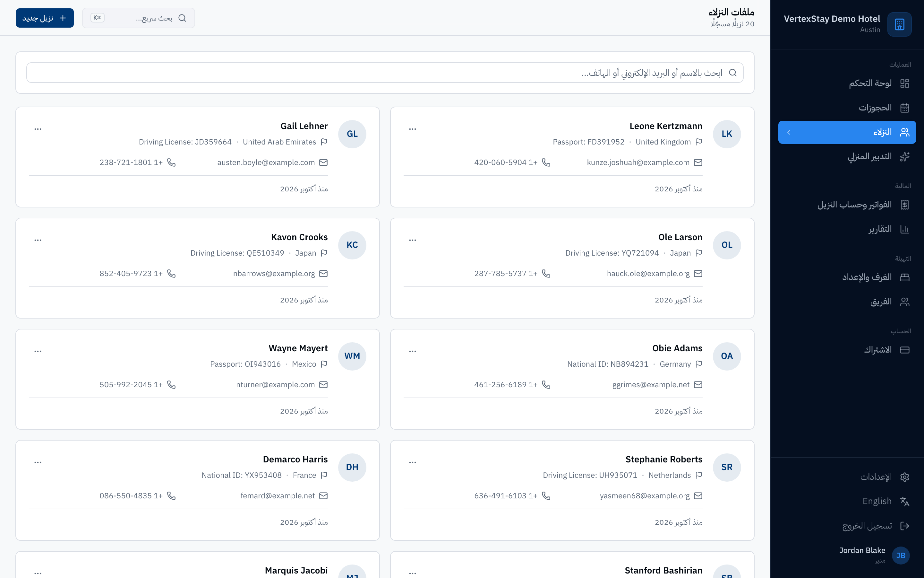Click the phone number 505-992-2045
924x578 pixels.
pyautogui.click(x=131, y=385)
